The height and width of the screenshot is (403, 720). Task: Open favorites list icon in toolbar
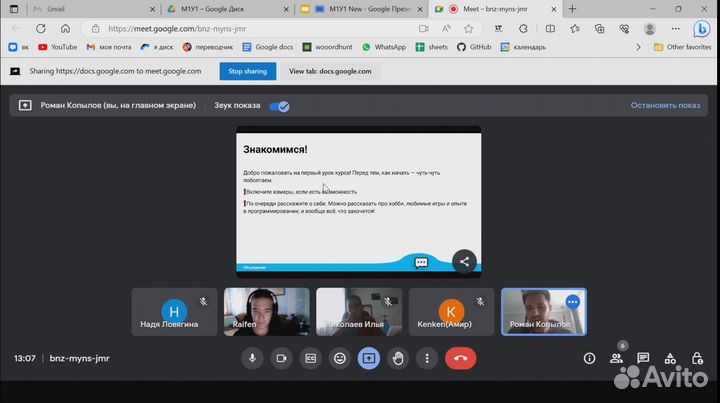[x=575, y=28]
